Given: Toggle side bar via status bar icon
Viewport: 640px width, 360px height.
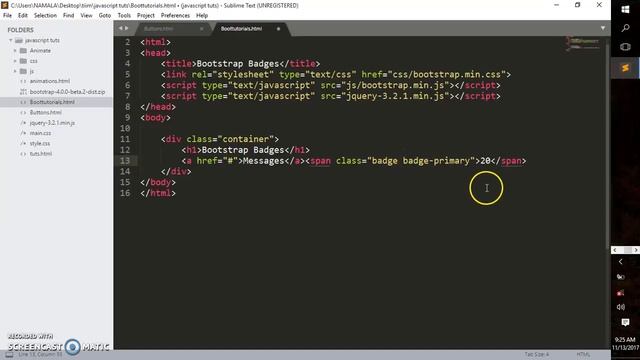Looking at the screenshot, I should pos(9,355).
